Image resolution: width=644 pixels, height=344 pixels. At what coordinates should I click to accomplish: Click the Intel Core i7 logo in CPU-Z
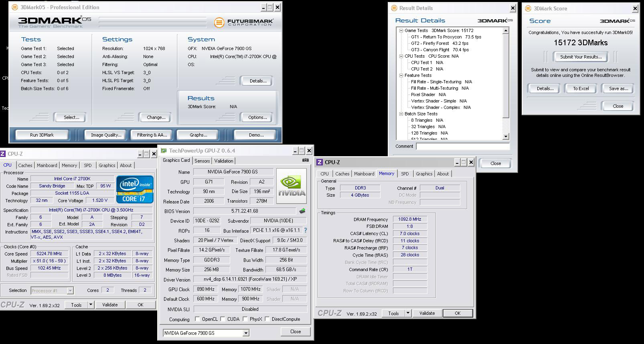tap(135, 189)
